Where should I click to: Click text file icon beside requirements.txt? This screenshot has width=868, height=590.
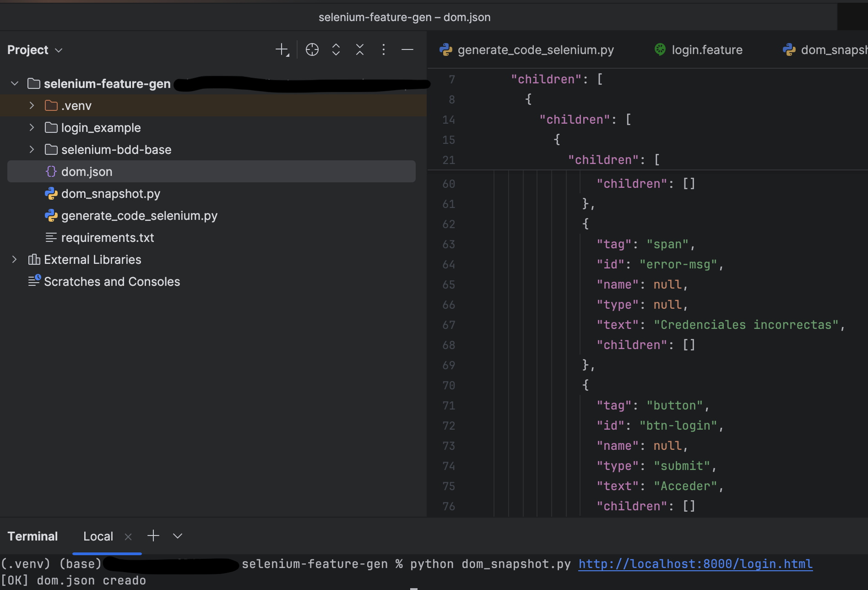(x=51, y=238)
